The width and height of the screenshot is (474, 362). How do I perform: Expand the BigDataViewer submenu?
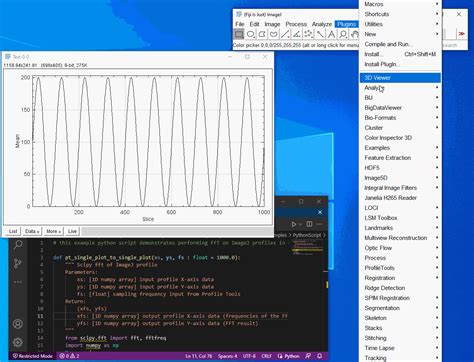click(x=400, y=108)
